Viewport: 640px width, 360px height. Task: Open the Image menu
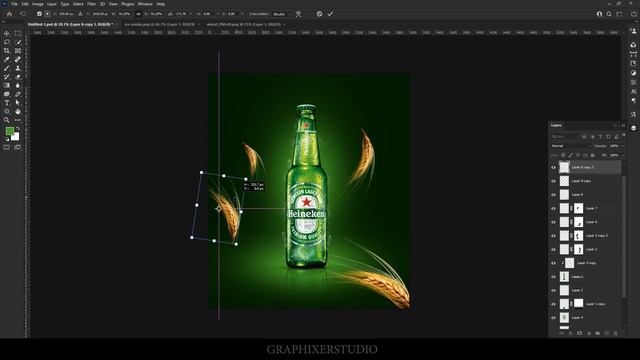[x=38, y=4]
